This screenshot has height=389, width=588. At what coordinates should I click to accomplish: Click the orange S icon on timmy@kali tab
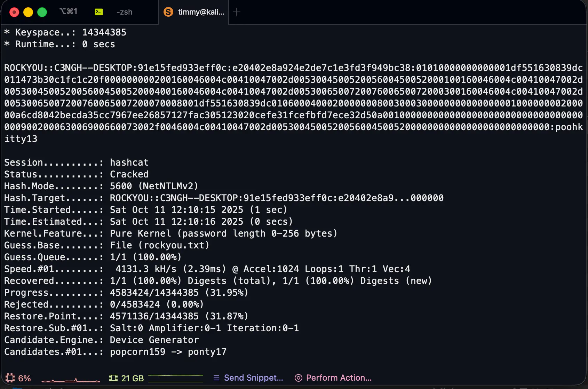(168, 12)
